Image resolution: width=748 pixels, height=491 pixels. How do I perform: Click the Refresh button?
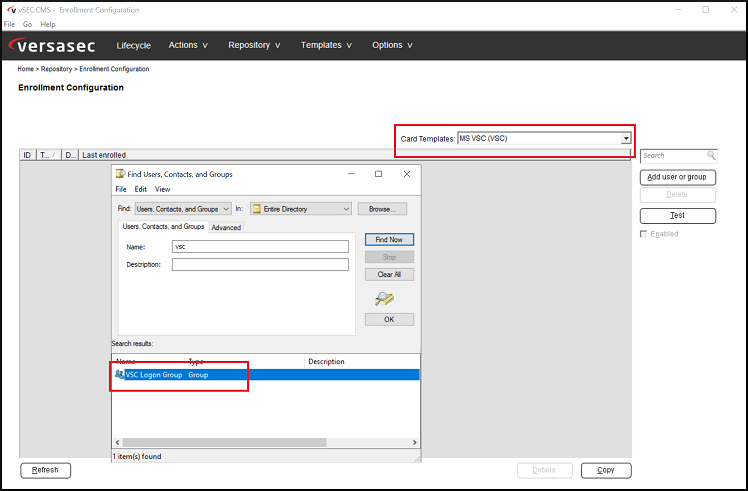tap(45, 470)
